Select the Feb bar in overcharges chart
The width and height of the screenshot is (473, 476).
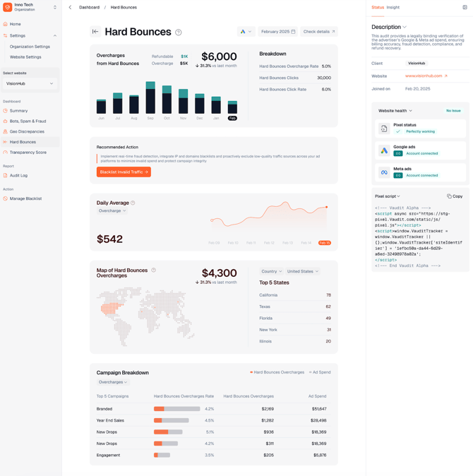(232, 107)
